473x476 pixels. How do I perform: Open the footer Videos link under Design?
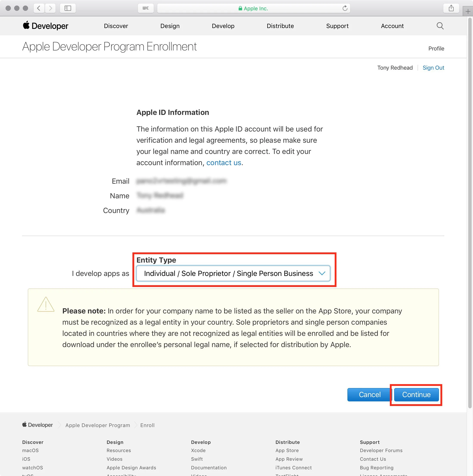(114, 459)
